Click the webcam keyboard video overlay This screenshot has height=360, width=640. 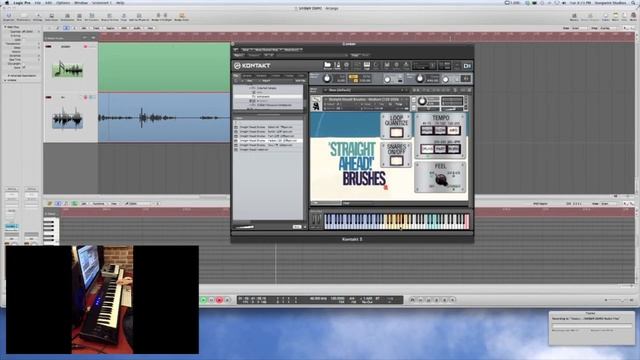[102, 300]
